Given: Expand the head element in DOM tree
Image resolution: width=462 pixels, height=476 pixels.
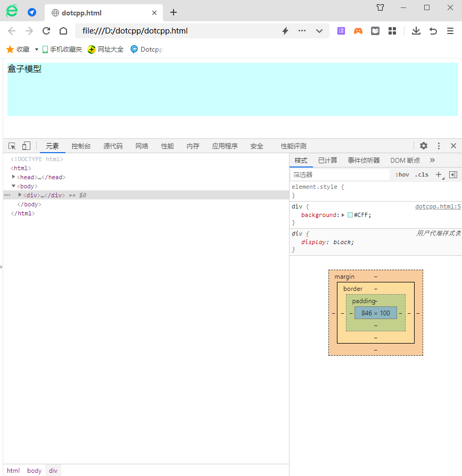Looking at the screenshot, I should [x=13, y=177].
